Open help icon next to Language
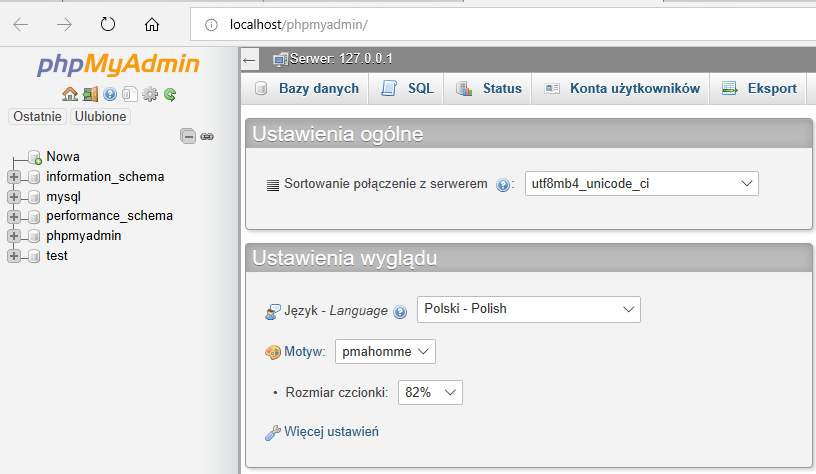The height and width of the screenshot is (474, 816). click(400, 312)
